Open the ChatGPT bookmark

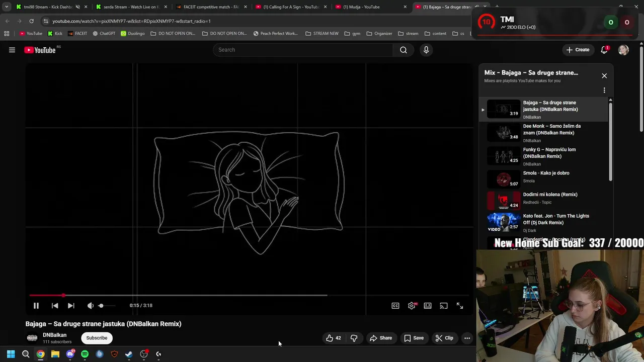104,34
